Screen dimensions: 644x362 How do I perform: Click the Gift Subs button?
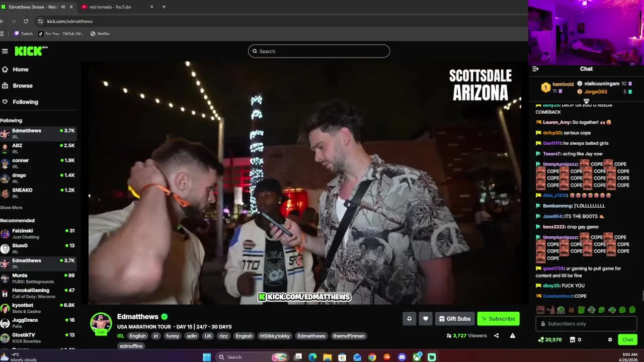tap(455, 319)
